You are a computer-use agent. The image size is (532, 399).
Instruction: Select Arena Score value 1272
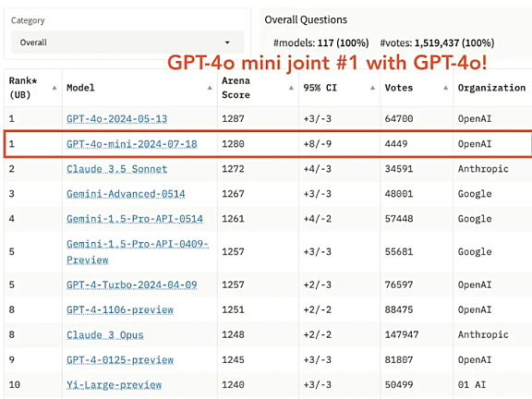point(233,169)
